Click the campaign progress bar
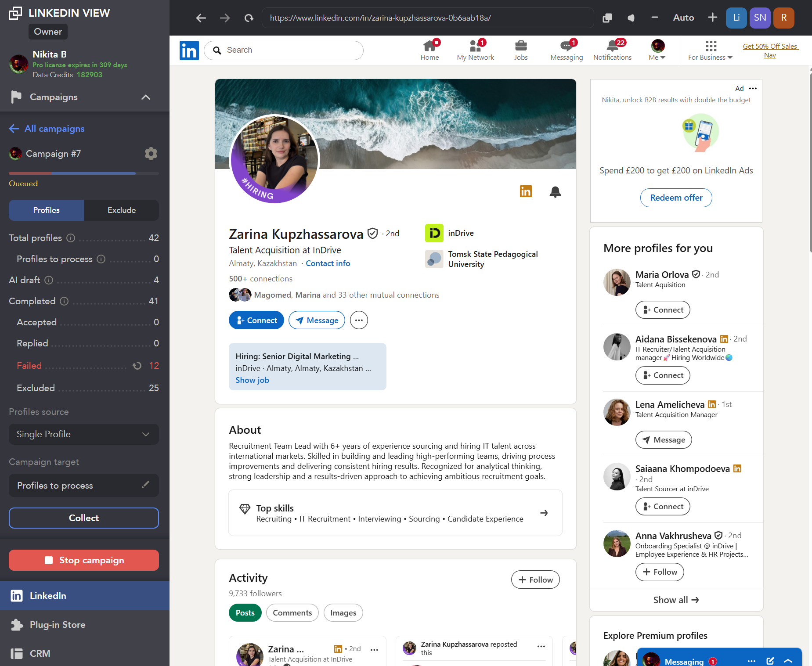 pyautogui.click(x=84, y=173)
